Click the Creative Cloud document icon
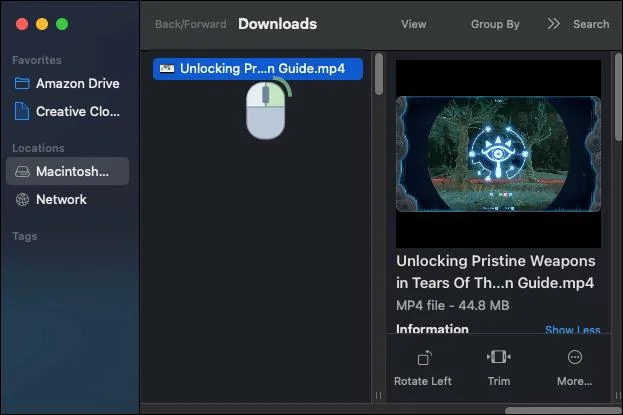 (x=22, y=111)
